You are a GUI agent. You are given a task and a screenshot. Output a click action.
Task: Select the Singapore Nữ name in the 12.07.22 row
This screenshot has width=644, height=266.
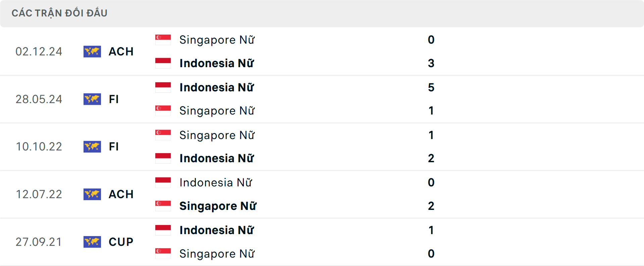218,206
